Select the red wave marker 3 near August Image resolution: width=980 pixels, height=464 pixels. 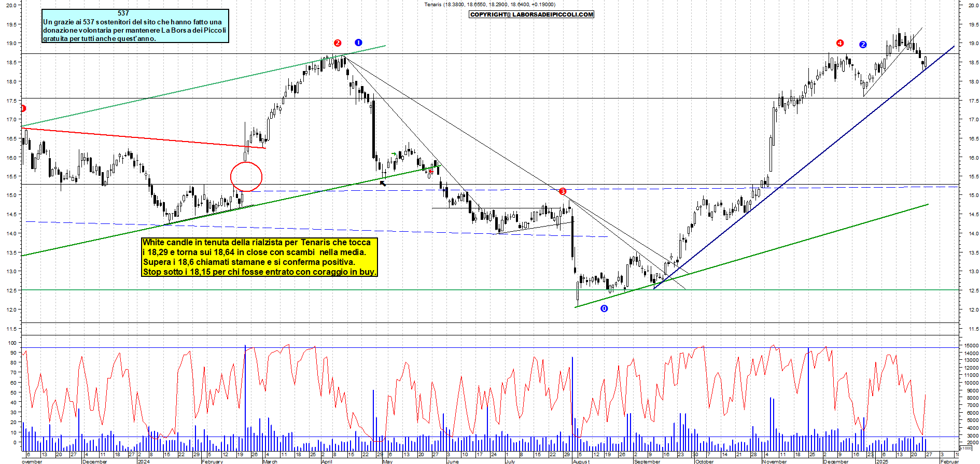click(563, 191)
